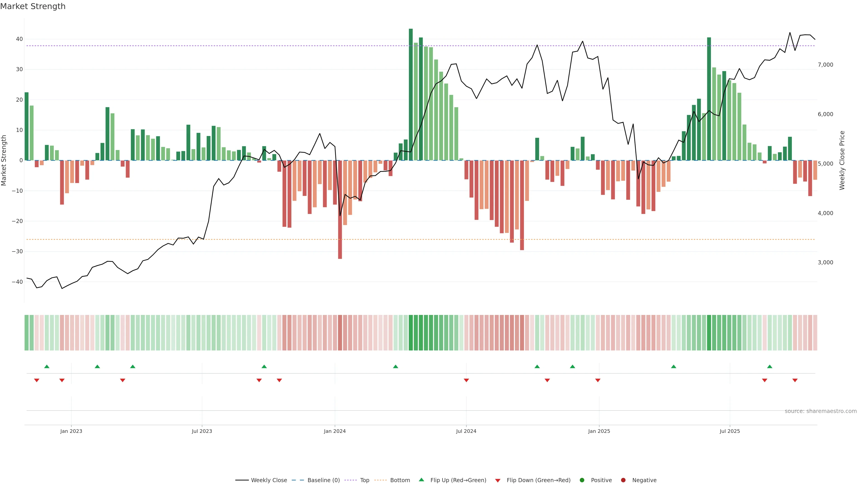Click the Weekly Close Price axis title
The height and width of the screenshot is (488, 868).
click(x=842, y=160)
